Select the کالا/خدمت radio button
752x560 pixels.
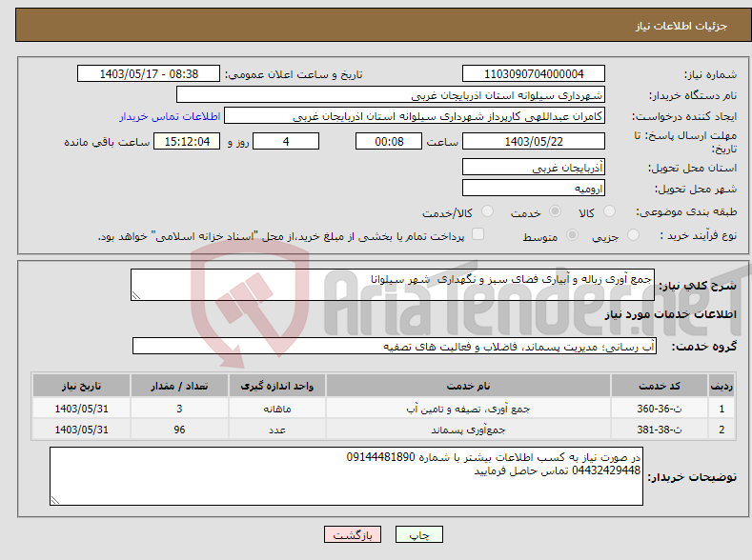(487, 211)
